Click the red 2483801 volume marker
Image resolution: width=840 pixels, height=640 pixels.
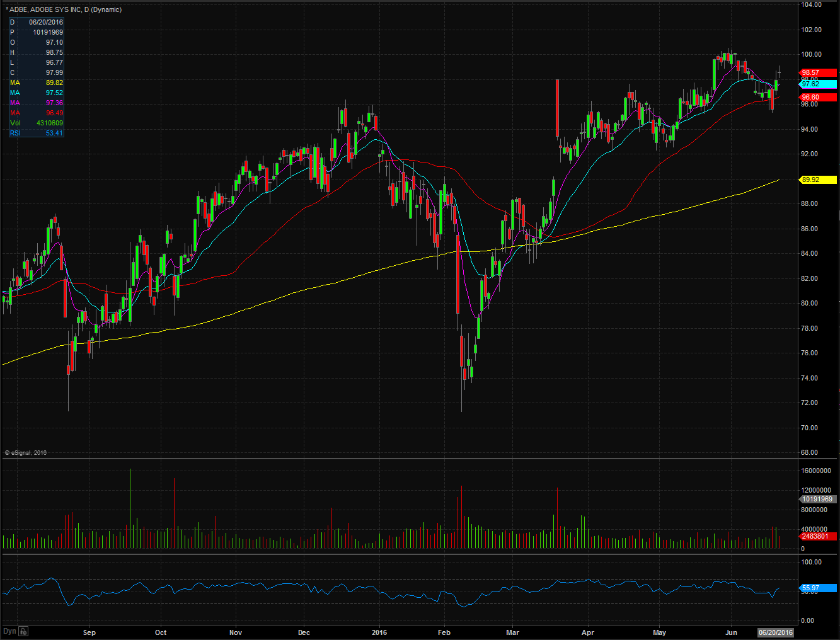pos(817,536)
